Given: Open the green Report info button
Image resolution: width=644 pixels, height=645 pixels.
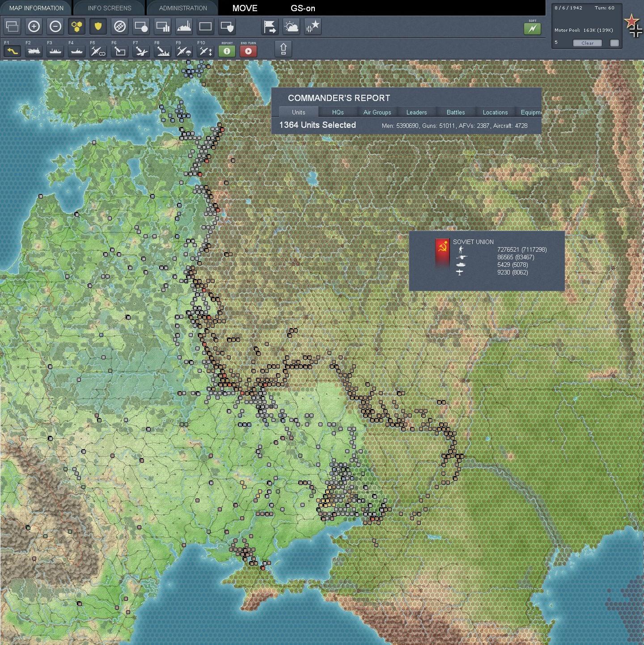Looking at the screenshot, I should 227,51.
